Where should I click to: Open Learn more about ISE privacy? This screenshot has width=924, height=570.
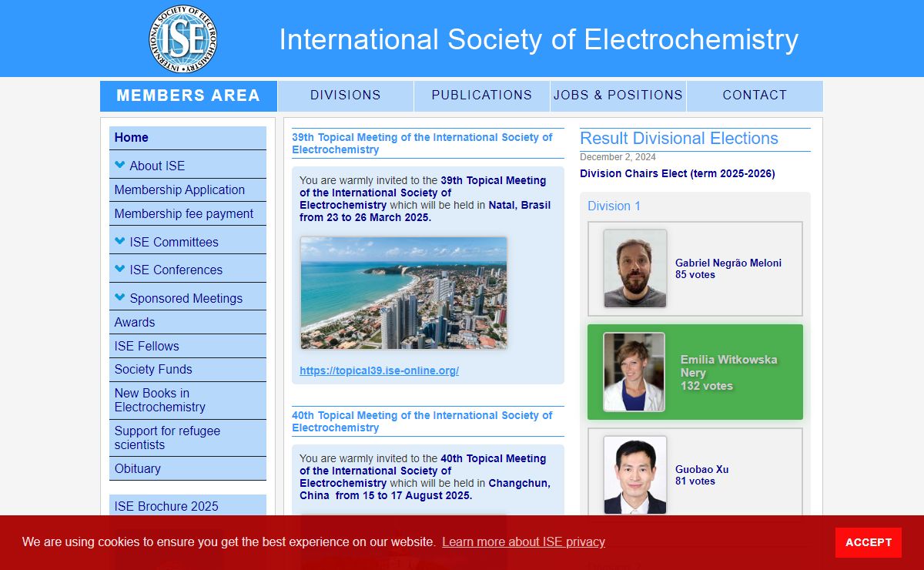pyautogui.click(x=524, y=541)
